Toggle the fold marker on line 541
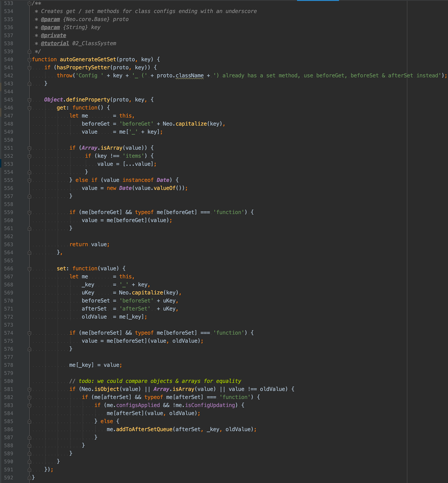 tap(29, 67)
